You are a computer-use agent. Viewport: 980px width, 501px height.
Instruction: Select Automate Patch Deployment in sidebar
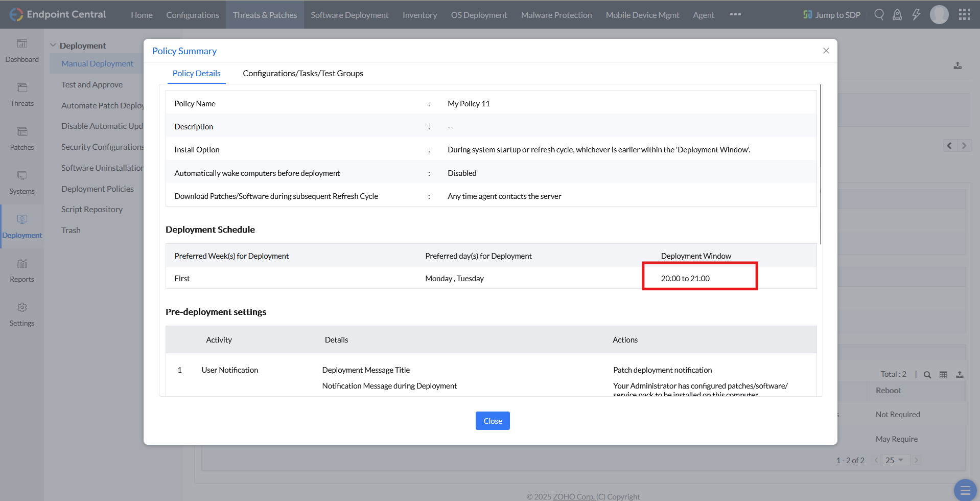pyautogui.click(x=102, y=105)
